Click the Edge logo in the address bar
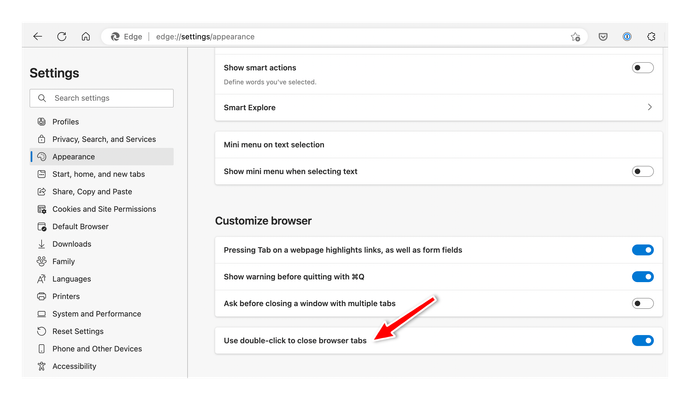This screenshot has width=690, height=400. pyautogui.click(x=115, y=37)
